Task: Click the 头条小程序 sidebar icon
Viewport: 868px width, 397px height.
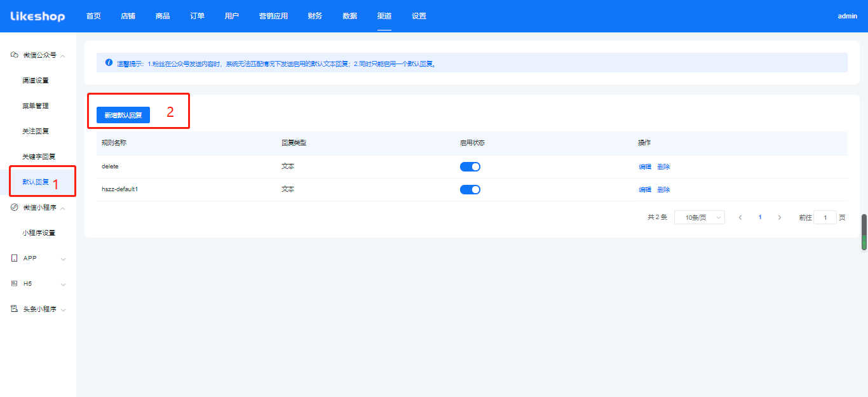Action: (x=15, y=309)
